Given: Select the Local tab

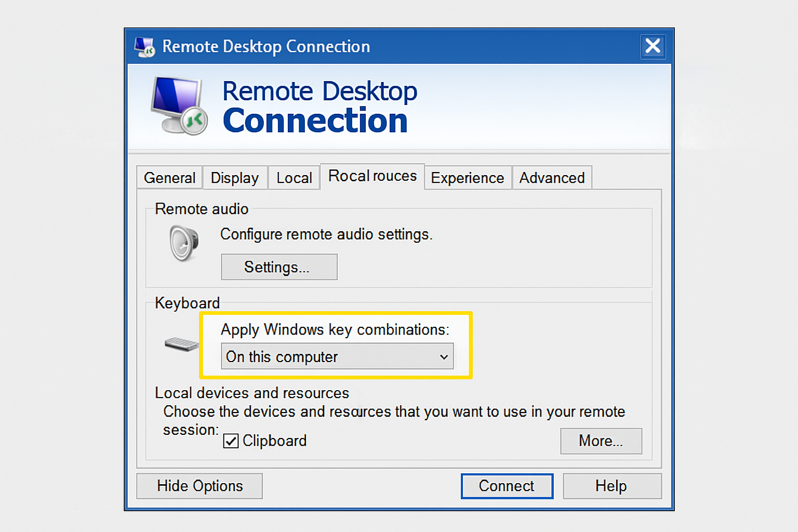Looking at the screenshot, I should 294,177.
